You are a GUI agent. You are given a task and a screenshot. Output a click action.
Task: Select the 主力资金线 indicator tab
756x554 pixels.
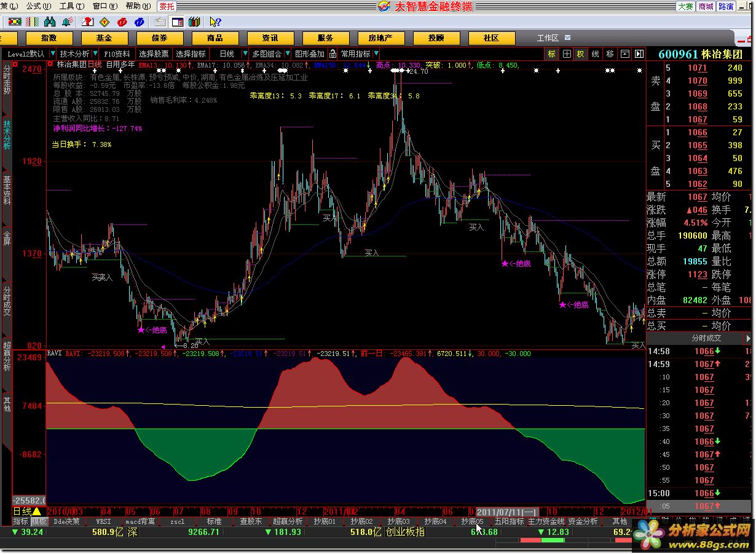pos(546,521)
